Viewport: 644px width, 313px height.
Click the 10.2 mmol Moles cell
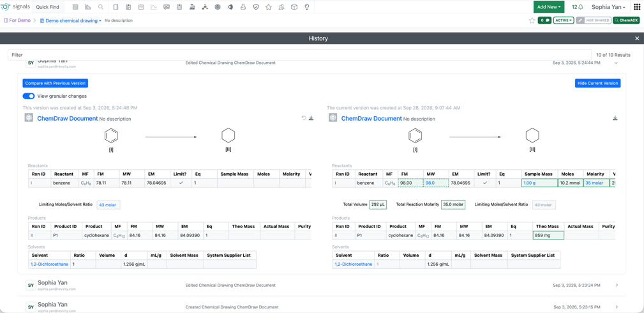(571, 183)
